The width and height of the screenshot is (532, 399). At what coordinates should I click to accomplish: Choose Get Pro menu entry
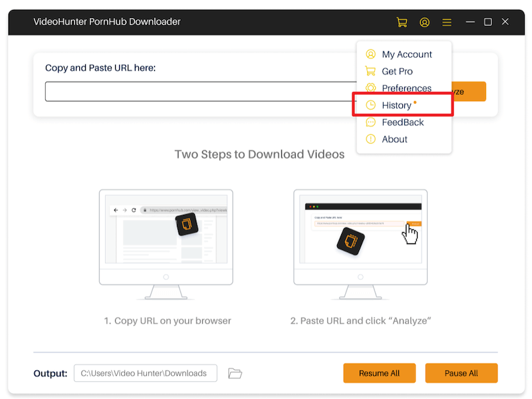point(404,71)
